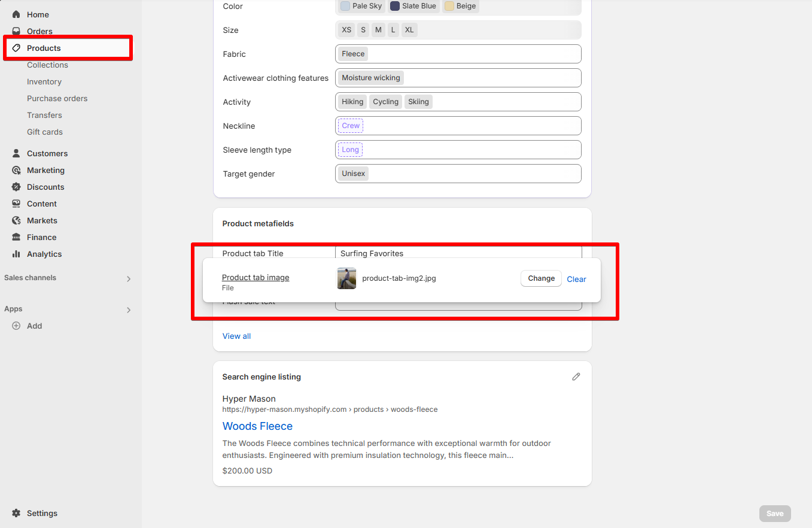Go to Inventory in the sidebar

[44, 81]
